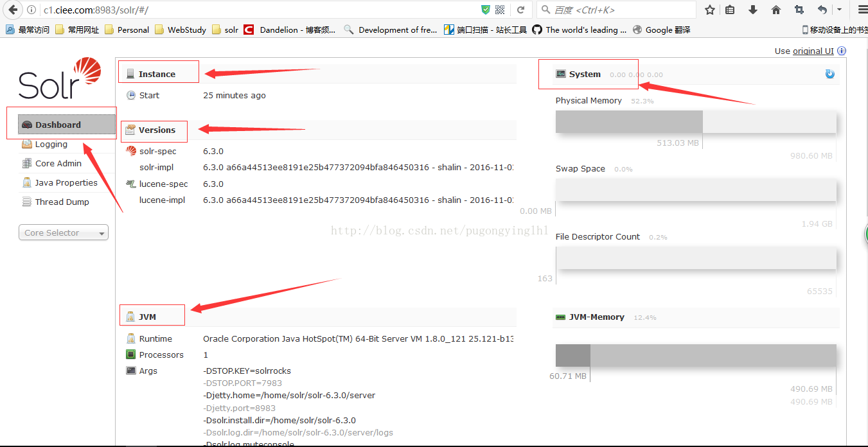
Task: Go to home page via house icon
Action: click(x=776, y=10)
